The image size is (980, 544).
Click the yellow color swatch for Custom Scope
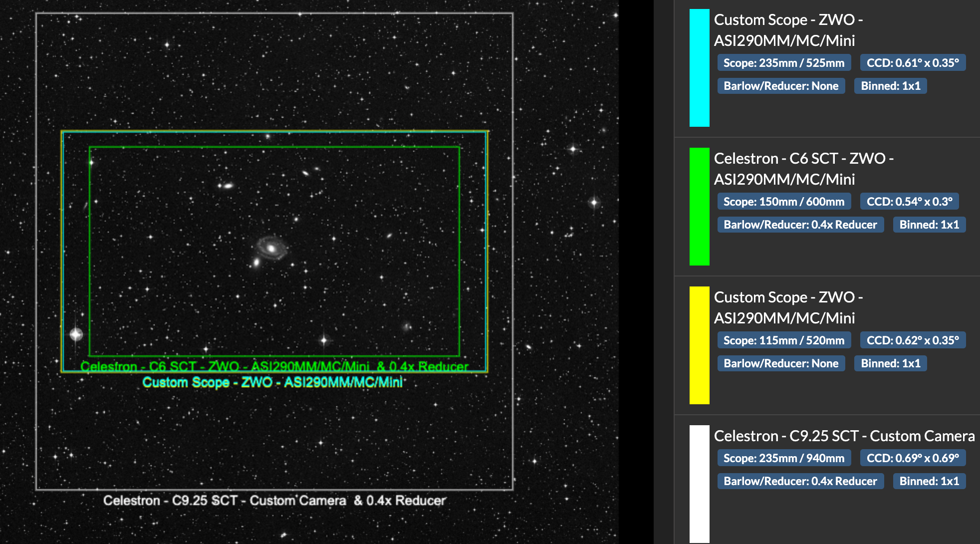pyautogui.click(x=699, y=345)
